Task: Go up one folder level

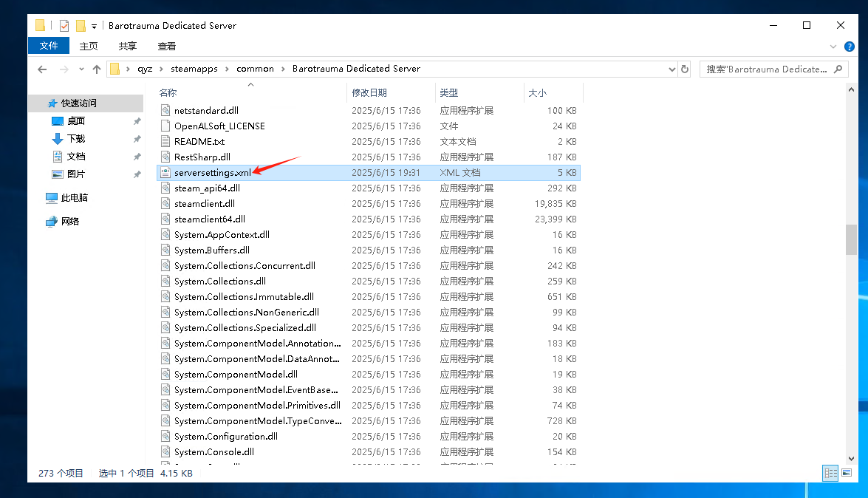Action: [97, 69]
